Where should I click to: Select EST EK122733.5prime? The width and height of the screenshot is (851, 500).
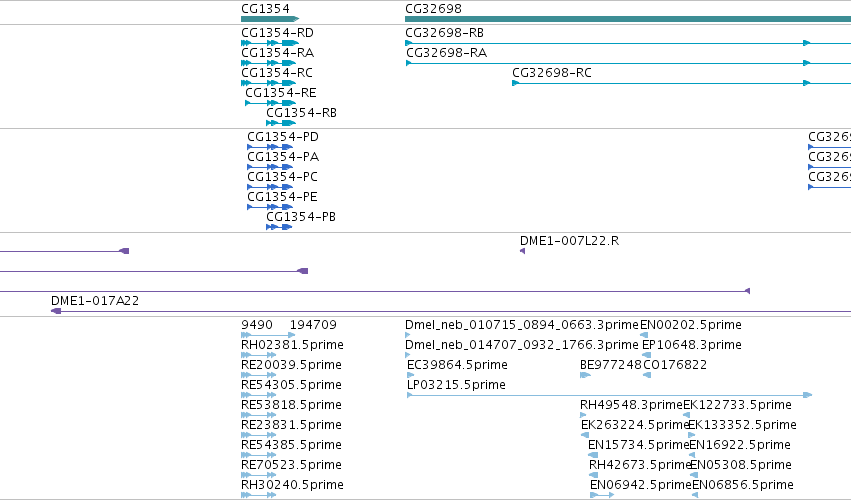click(x=737, y=405)
